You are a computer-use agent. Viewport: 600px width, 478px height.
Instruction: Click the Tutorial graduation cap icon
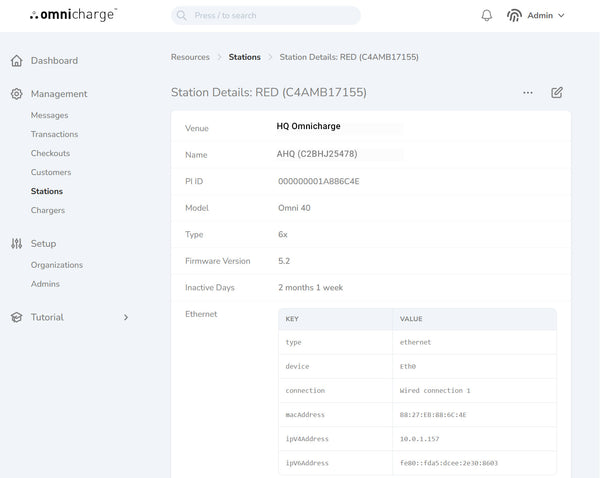[16, 317]
